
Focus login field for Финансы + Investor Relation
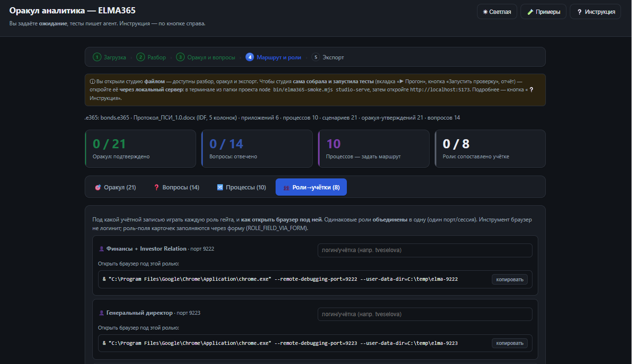point(425,250)
